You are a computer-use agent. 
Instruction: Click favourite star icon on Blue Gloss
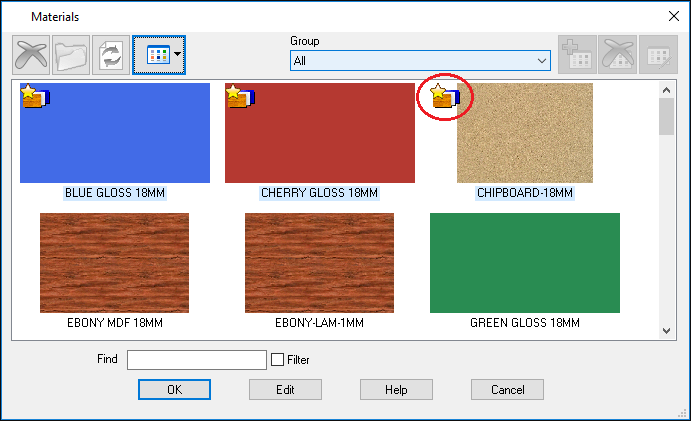35,96
